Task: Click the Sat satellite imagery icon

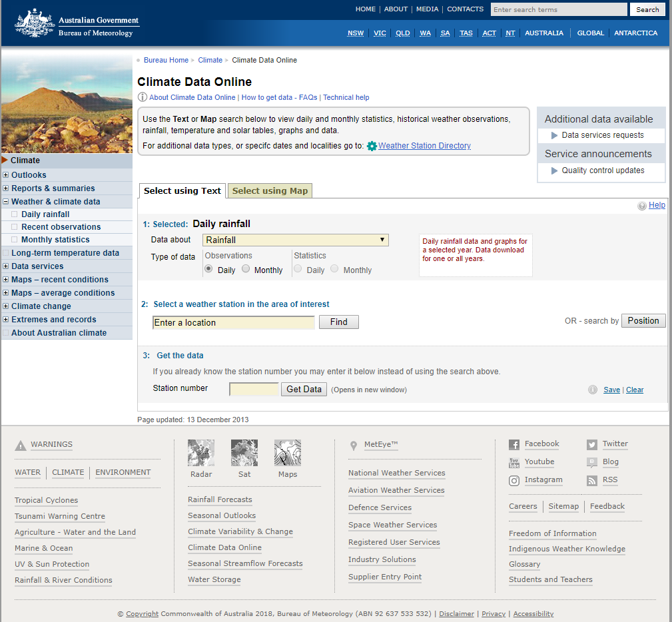Action: pyautogui.click(x=244, y=452)
